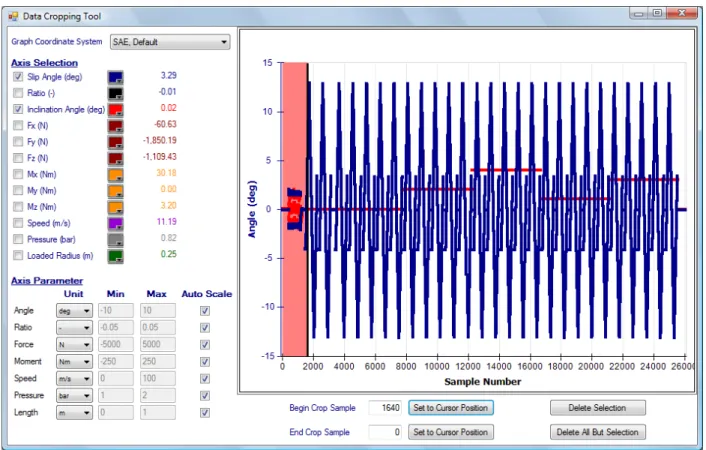Toggle Auto Scale for Length

tap(205, 413)
